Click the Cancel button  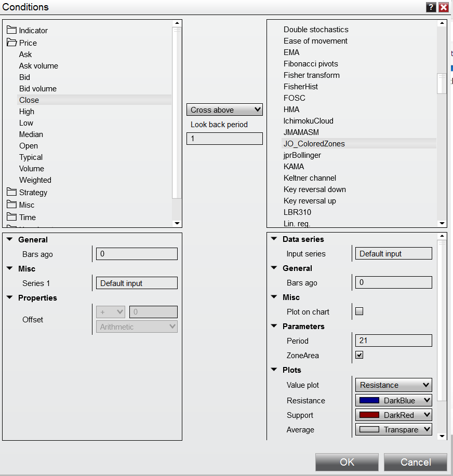click(416, 462)
